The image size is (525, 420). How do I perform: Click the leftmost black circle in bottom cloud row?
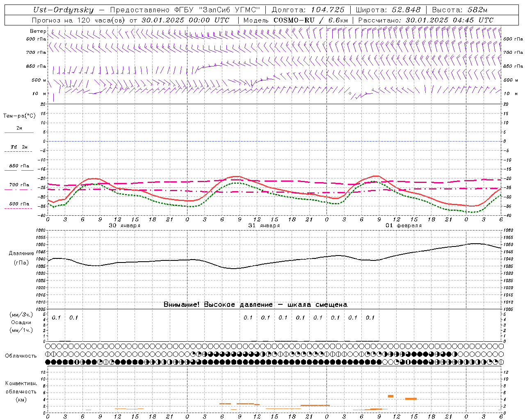(x=48, y=362)
